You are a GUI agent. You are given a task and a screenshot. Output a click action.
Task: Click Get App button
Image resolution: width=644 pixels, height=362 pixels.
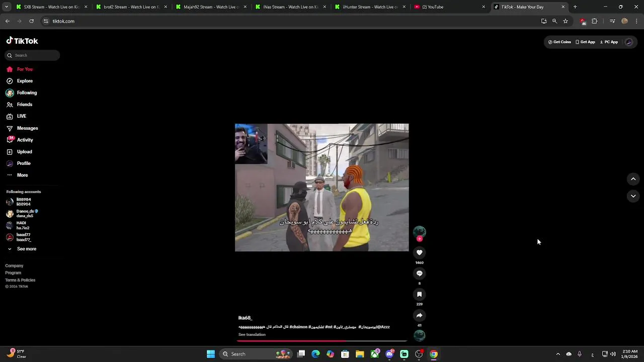point(585,42)
